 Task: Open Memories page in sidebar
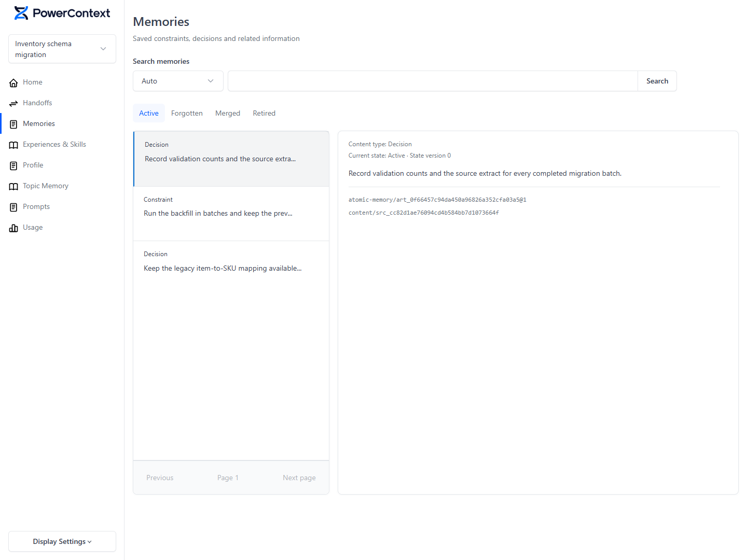[x=62, y=123]
